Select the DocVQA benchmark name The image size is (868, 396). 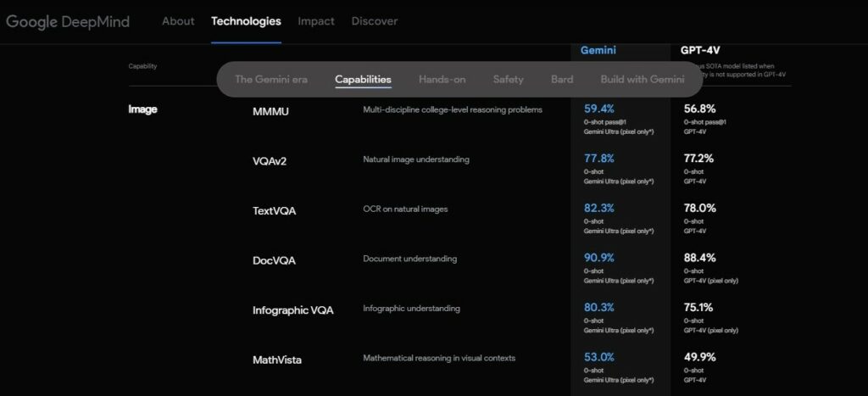tap(274, 261)
